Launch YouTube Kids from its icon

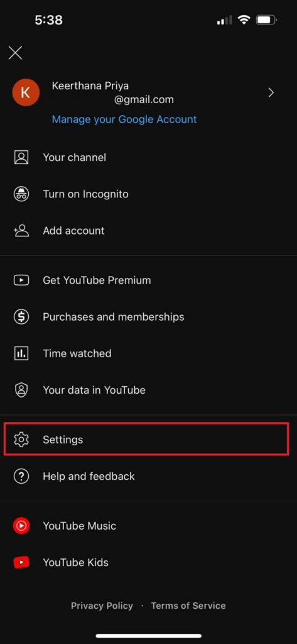click(x=21, y=562)
